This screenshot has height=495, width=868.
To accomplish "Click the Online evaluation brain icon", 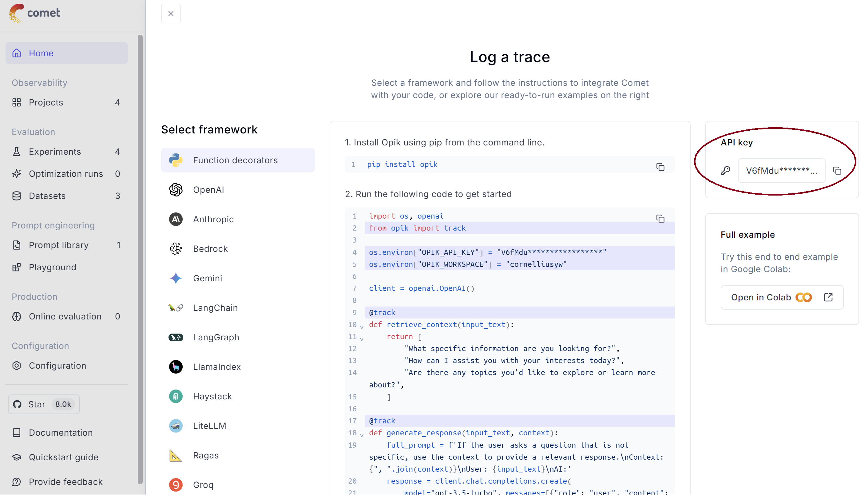I will click(x=17, y=316).
